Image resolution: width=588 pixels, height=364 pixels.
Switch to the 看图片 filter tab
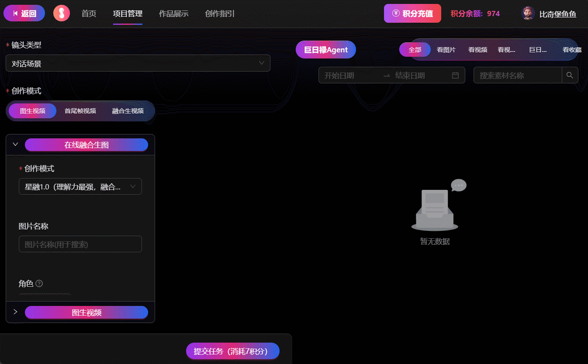point(446,50)
